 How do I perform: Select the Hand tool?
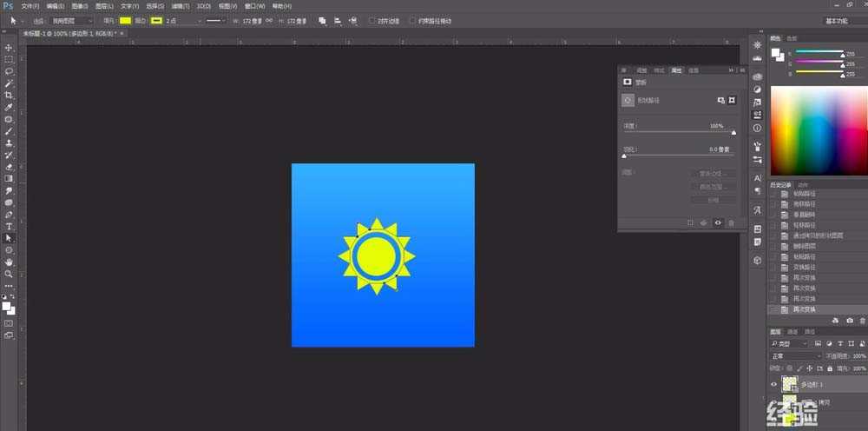coord(9,262)
